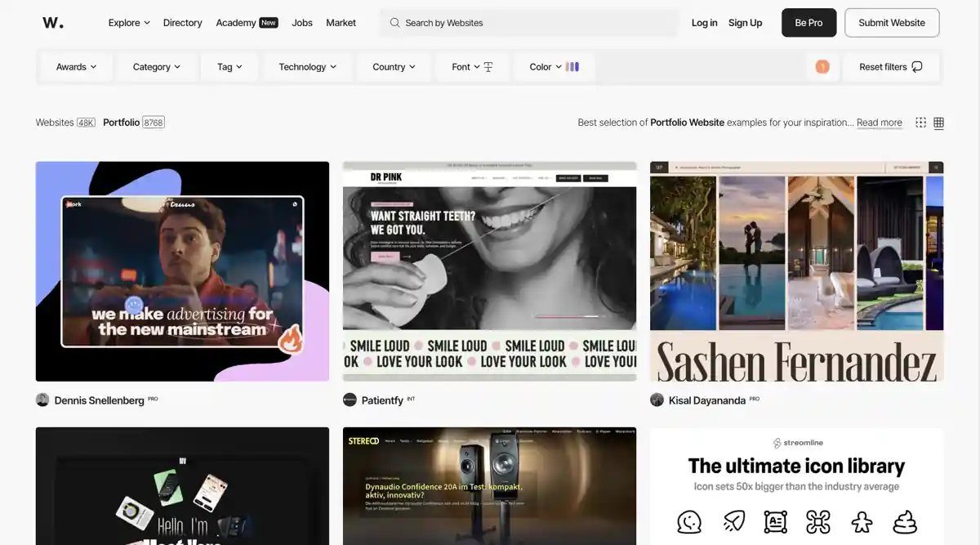Click the streamline logo icon
The width and height of the screenshot is (980, 545).
point(777,443)
